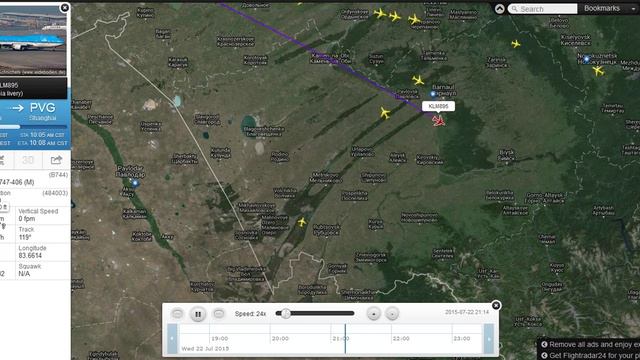This screenshot has height=360, width=640.
Task: Click the Vertical Speed value 0 fpm
Action: pyautogui.click(x=27, y=219)
